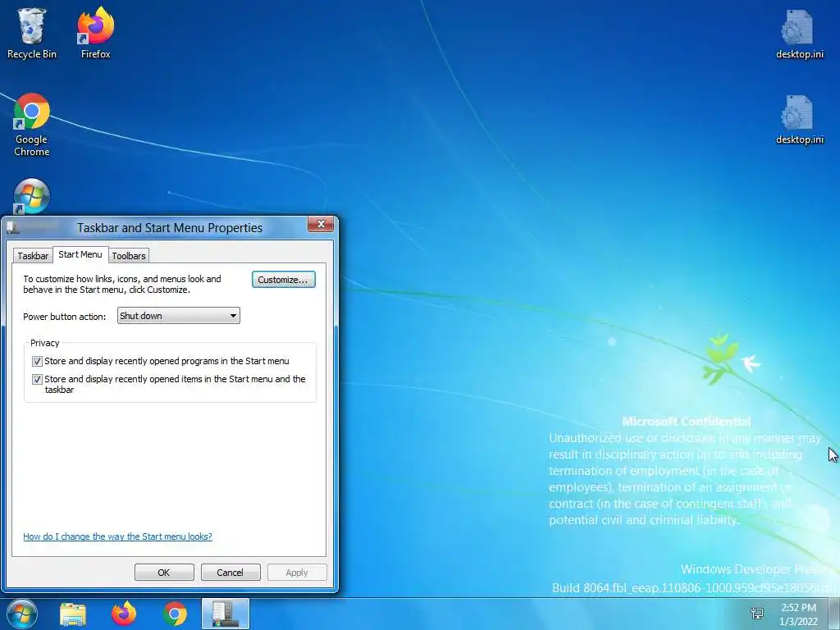Viewport: 840px width, 630px height.
Task: Click the network icon in system tray
Action: 757,614
